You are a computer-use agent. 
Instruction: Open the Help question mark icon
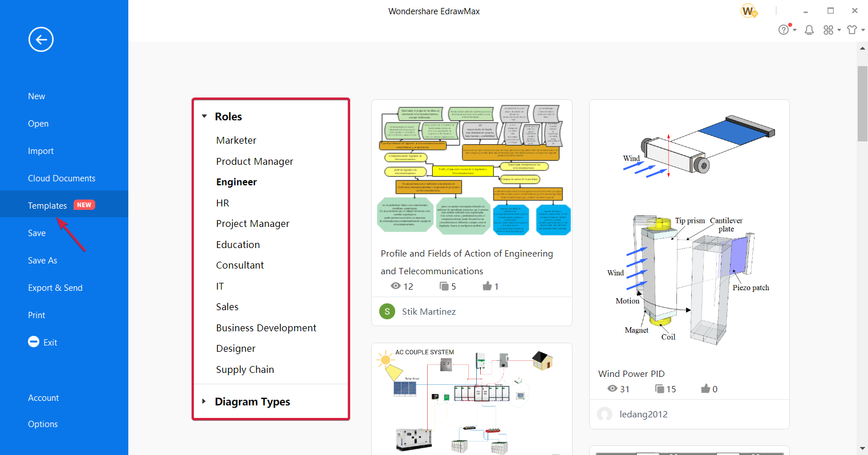pyautogui.click(x=784, y=30)
